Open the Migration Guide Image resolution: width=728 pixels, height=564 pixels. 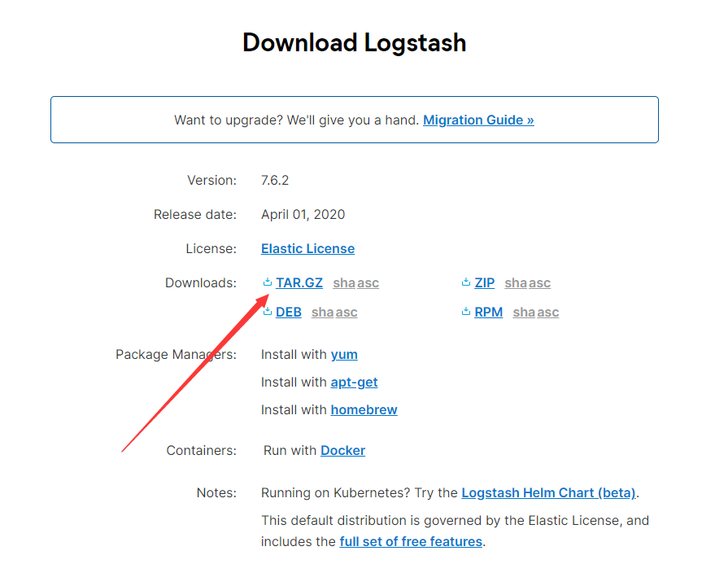tap(478, 120)
